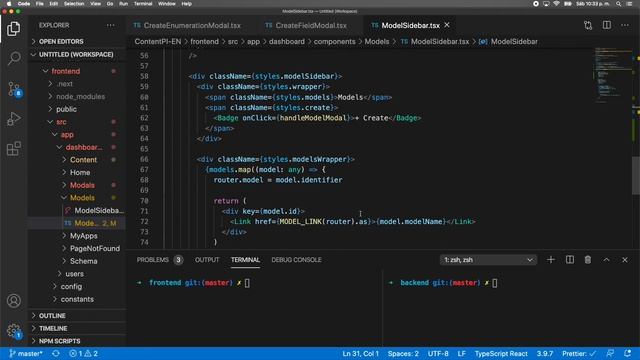The height and width of the screenshot is (360, 640).
Task: Expand the Content folder
Action: (x=83, y=160)
